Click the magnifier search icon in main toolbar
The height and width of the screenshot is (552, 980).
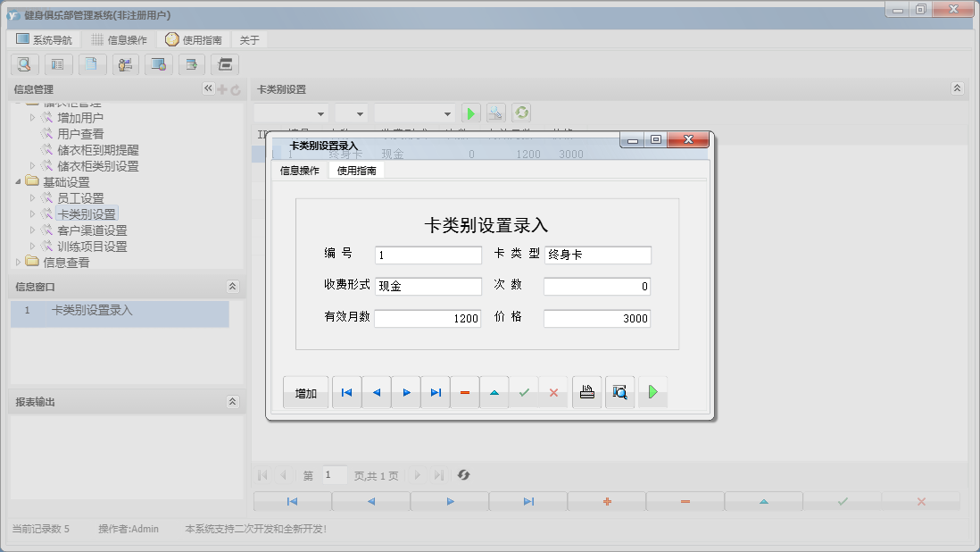[24, 64]
